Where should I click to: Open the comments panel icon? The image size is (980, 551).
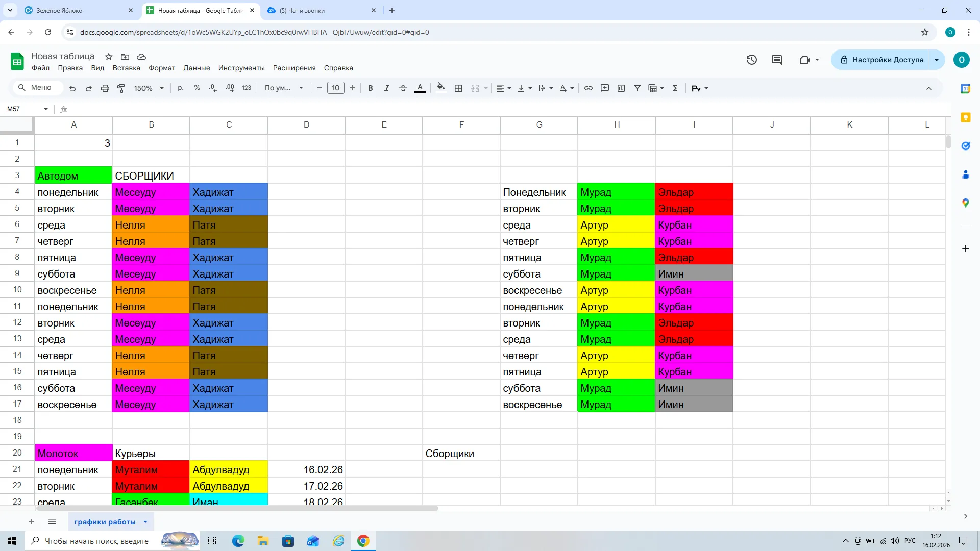pos(777,60)
